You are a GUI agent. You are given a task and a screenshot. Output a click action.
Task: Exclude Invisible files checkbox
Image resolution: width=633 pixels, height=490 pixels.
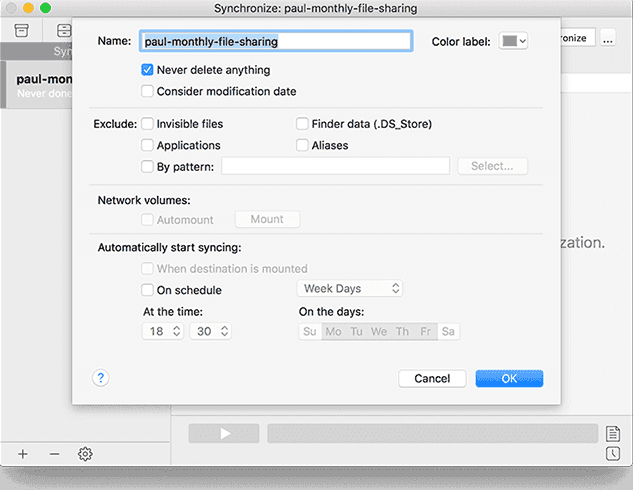click(148, 124)
